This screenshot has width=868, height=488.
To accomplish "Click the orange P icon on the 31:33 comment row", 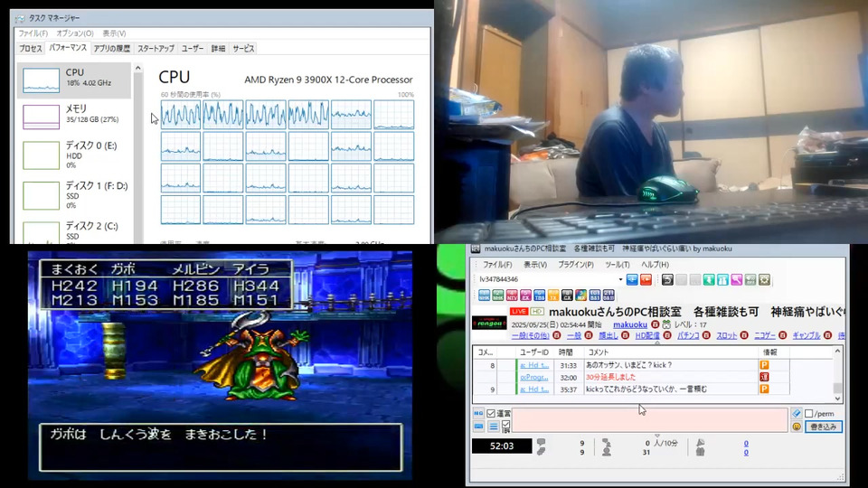I will 765,365.
